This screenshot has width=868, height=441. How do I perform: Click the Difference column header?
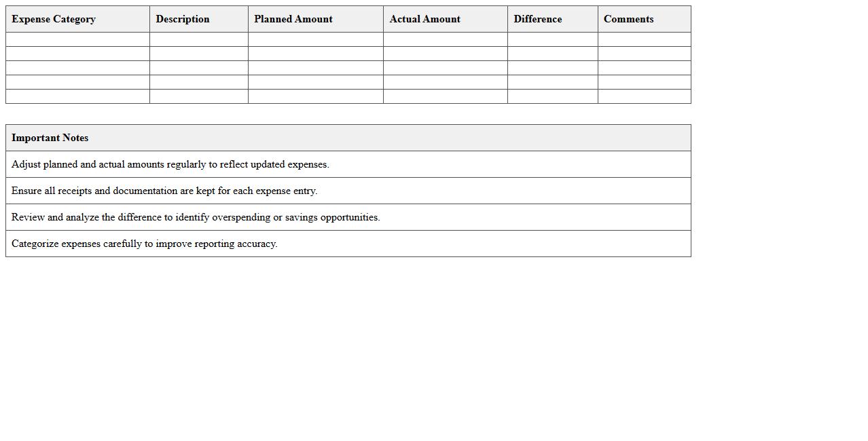point(538,19)
